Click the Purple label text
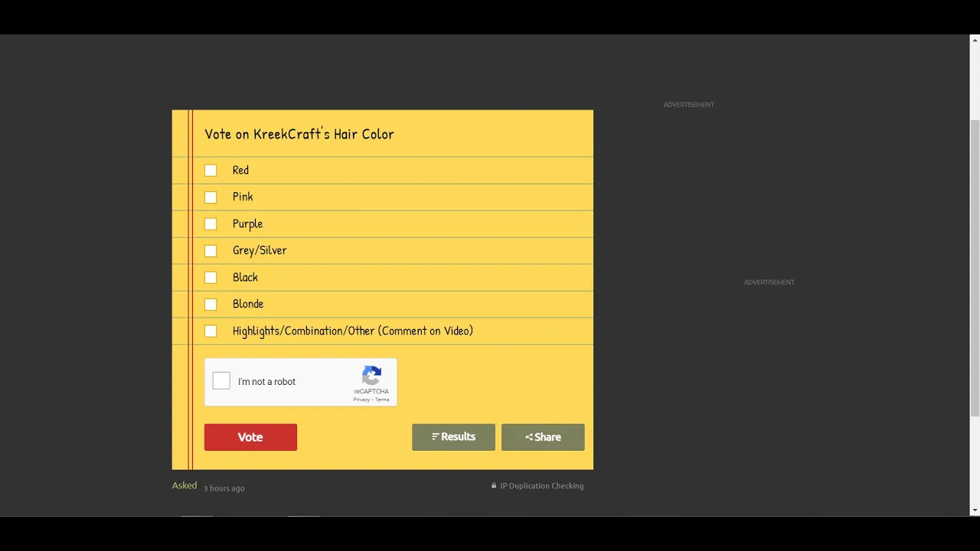 tap(247, 223)
